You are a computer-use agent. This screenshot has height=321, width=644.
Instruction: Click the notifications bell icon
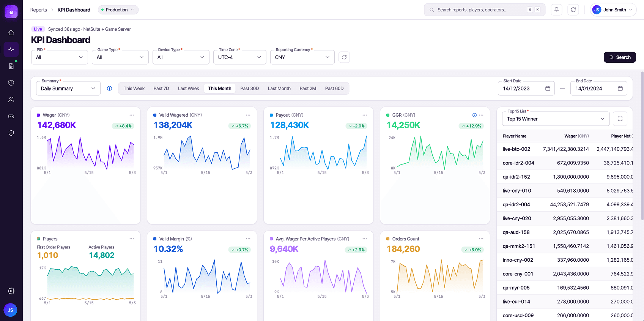[x=556, y=10]
